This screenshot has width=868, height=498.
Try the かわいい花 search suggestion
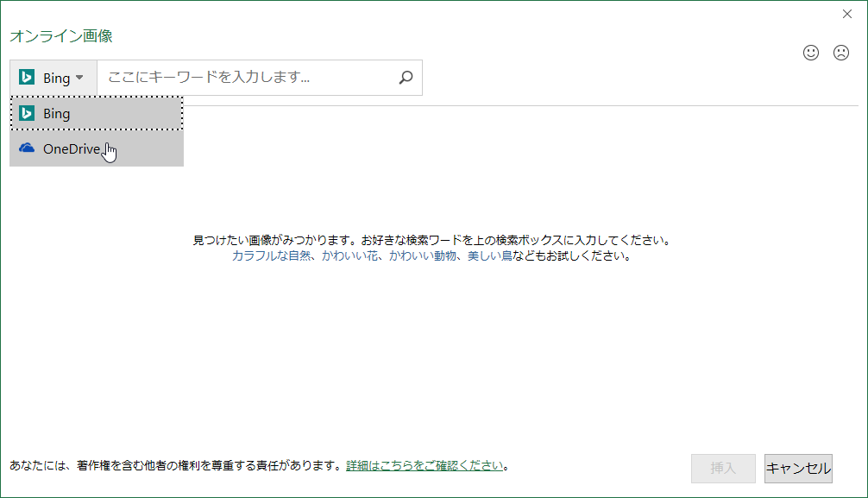click(349, 256)
